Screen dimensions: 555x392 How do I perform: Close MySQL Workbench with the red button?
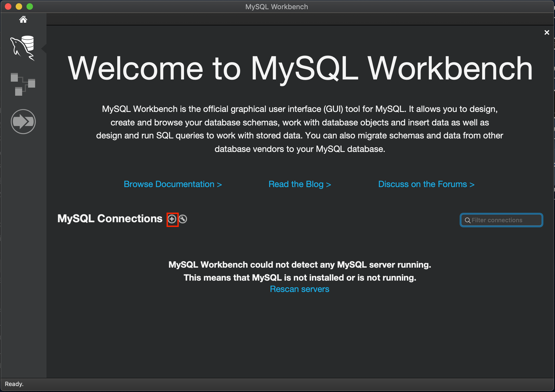(x=8, y=6)
